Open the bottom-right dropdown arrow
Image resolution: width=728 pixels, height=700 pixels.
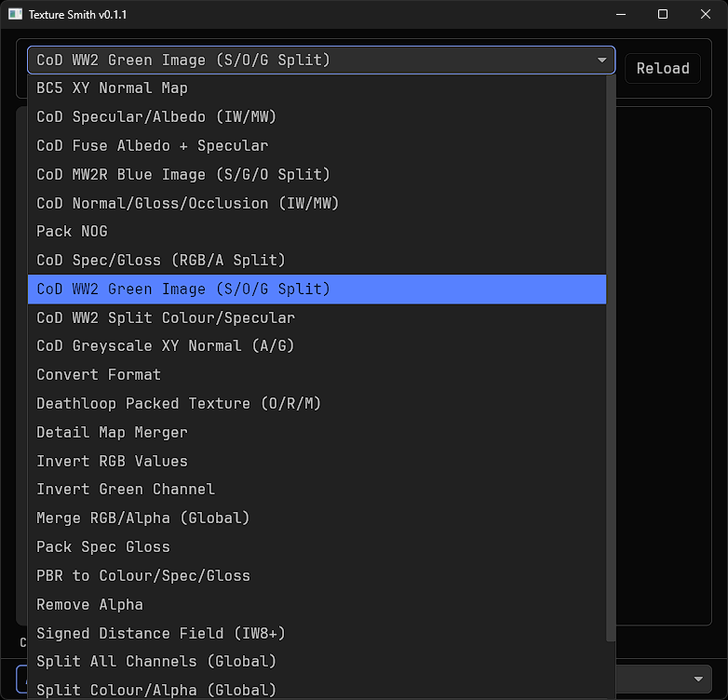pos(698,679)
